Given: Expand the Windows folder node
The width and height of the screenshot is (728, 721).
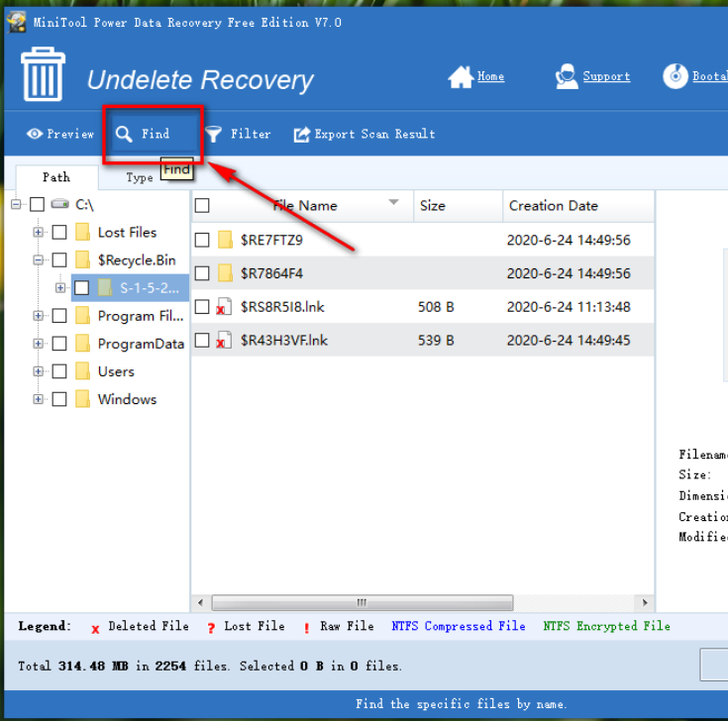Looking at the screenshot, I should [x=39, y=399].
